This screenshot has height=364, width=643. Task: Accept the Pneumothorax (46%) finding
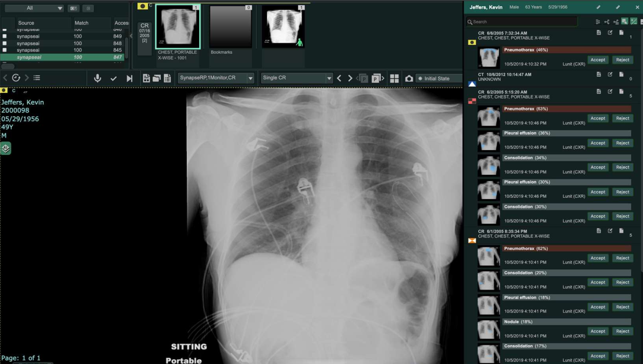(598, 60)
